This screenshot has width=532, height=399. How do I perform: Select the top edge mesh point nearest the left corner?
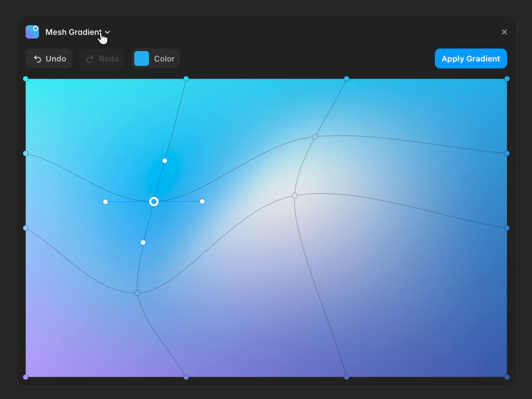tap(186, 79)
